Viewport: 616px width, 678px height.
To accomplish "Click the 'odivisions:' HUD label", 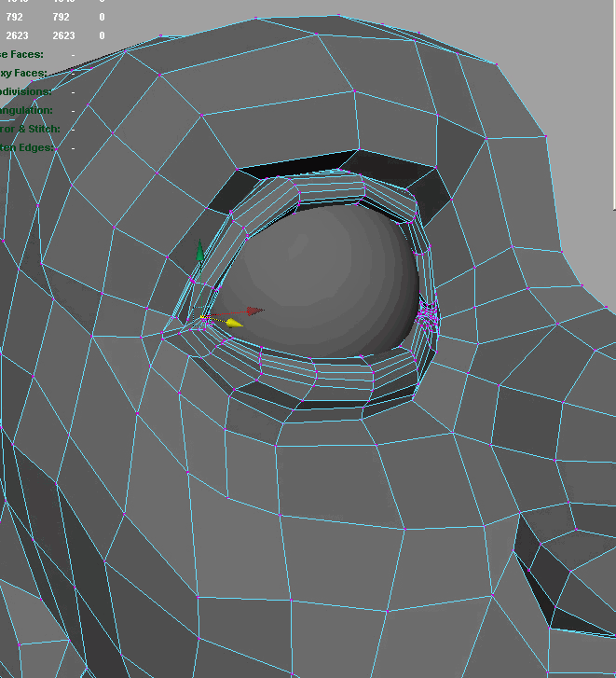I will click(x=25, y=91).
